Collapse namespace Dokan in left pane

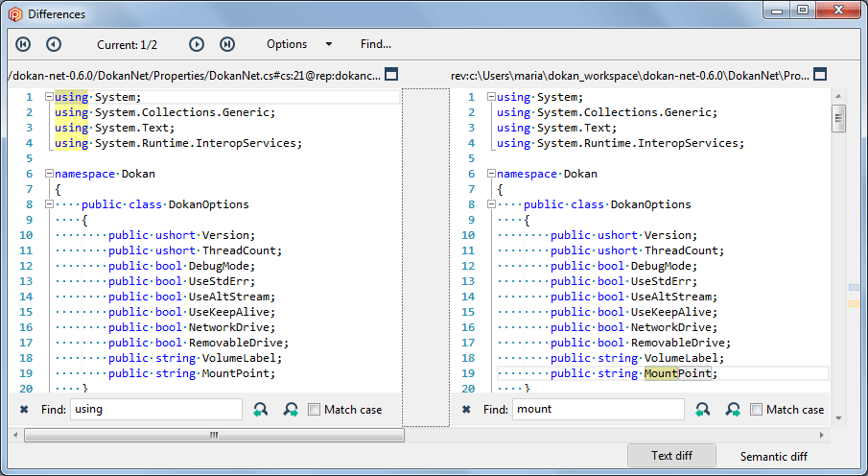(x=49, y=174)
